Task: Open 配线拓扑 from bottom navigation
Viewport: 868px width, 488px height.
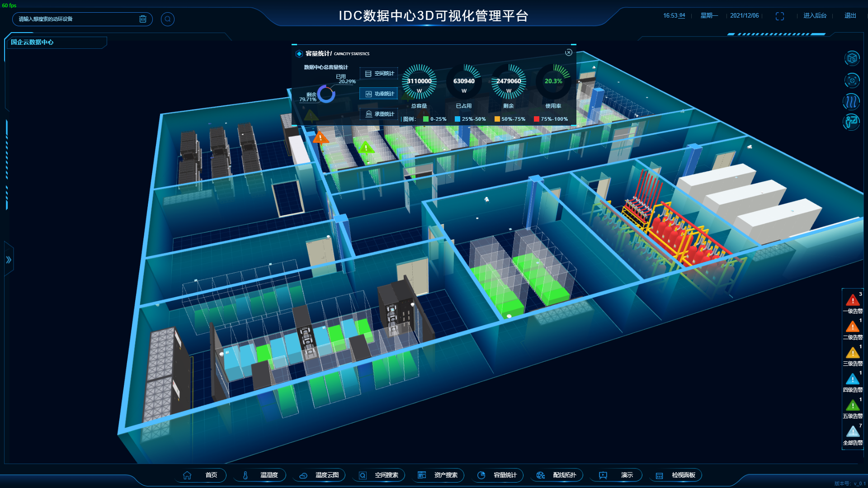Action: click(557, 475)
